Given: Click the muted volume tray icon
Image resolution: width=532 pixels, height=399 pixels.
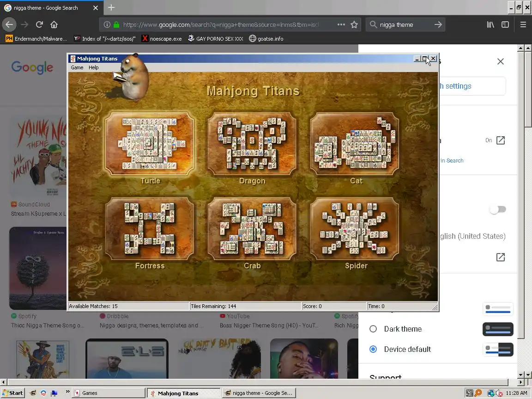Looking at the screenshot, I should (x=498, y=393).
